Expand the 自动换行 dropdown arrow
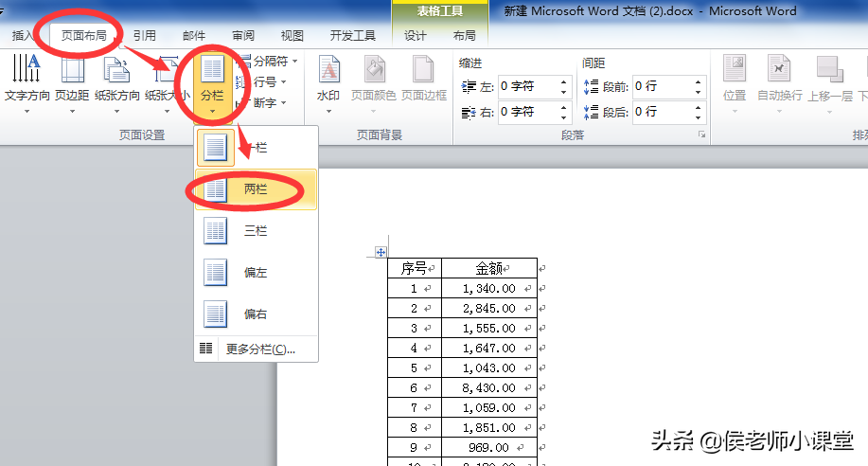868x466 pixels. click(779, 112)
